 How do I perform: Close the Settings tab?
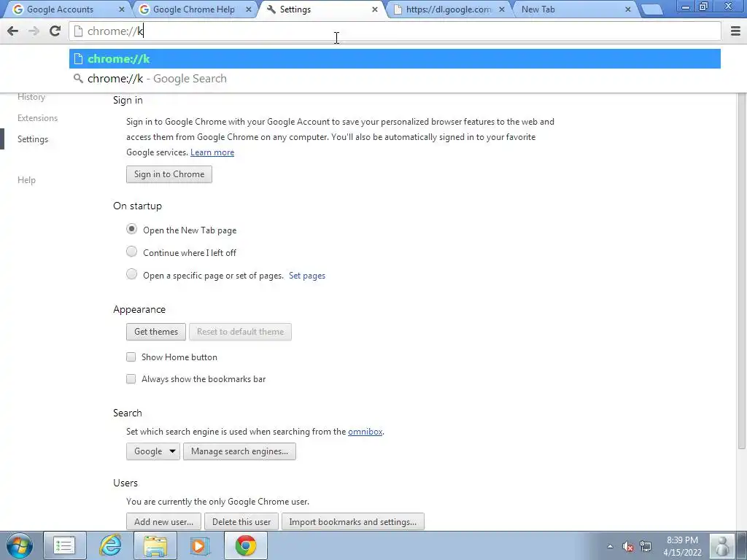375,9
